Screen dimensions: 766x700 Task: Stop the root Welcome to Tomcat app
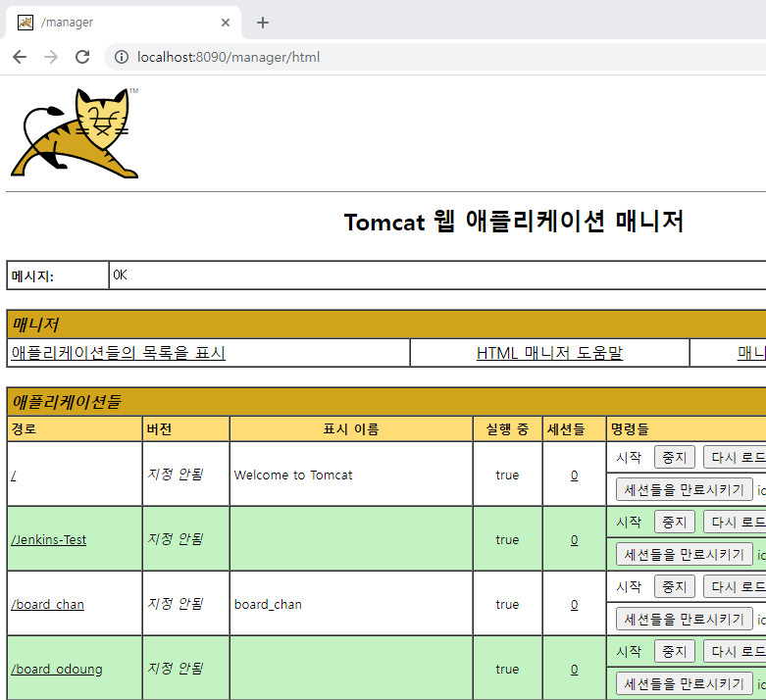click(x=674, y=457)
